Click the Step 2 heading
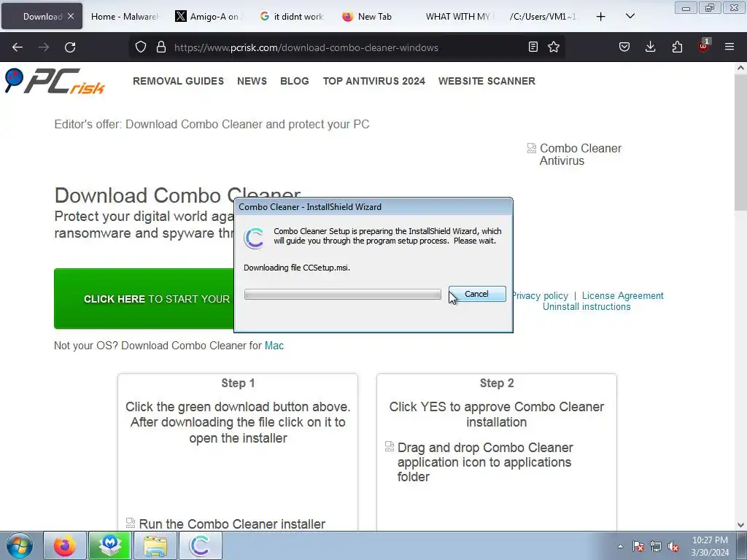Screen dimensions: 747x560 coord(496,384)
